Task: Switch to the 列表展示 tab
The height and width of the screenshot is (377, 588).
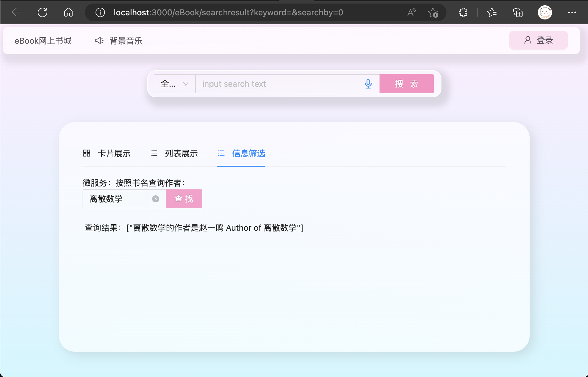Action: click(x=181, y=153)
